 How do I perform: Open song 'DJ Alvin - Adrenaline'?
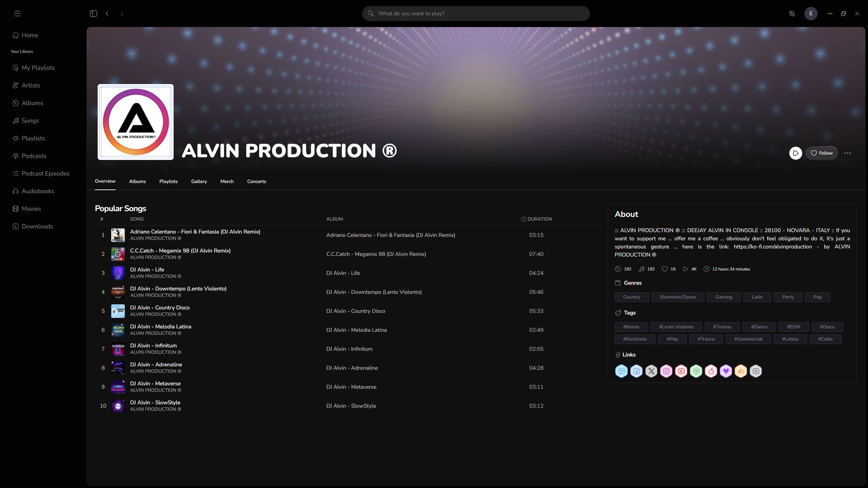point(156,365)
